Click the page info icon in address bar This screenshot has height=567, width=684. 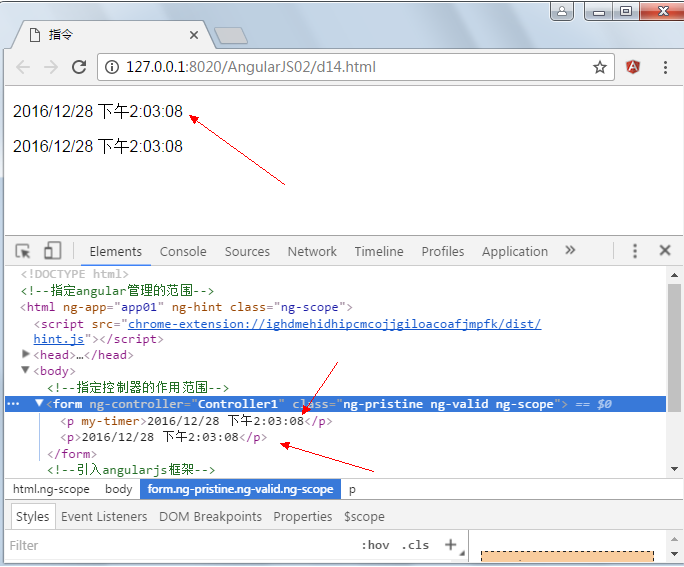click(111, 68)
